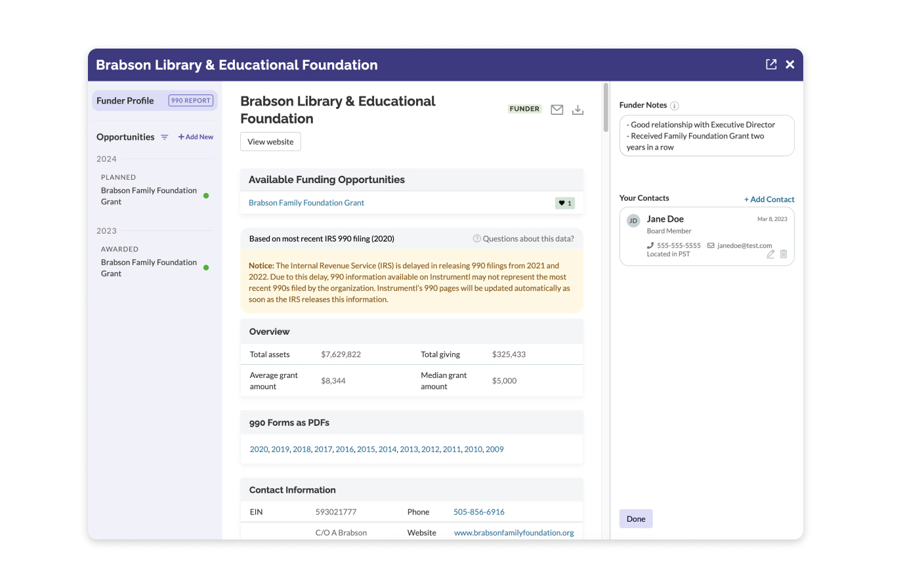Edit Jane Doe contact pencil icon
Image resolution: width=924 pixels, height=588 pixels.
coord(770,254)
